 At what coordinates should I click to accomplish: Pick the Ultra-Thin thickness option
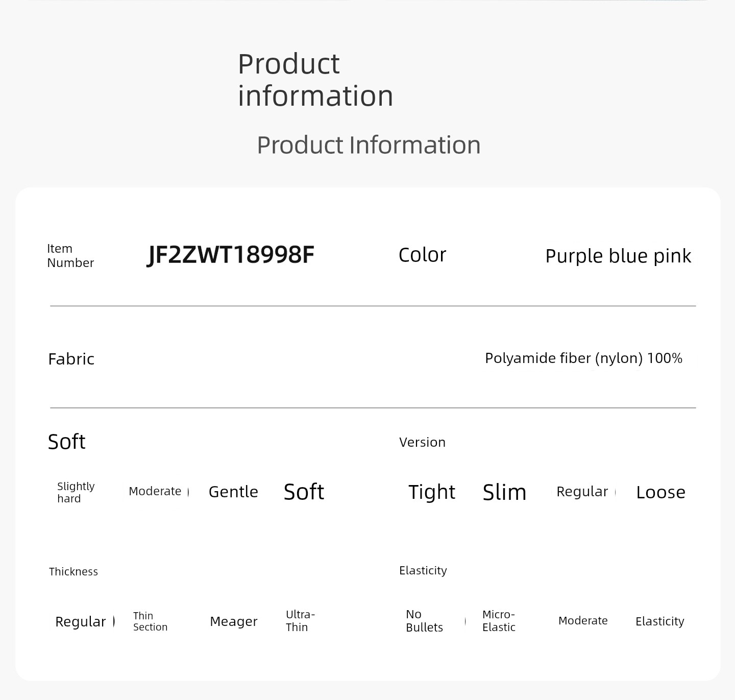pos(300,621)
